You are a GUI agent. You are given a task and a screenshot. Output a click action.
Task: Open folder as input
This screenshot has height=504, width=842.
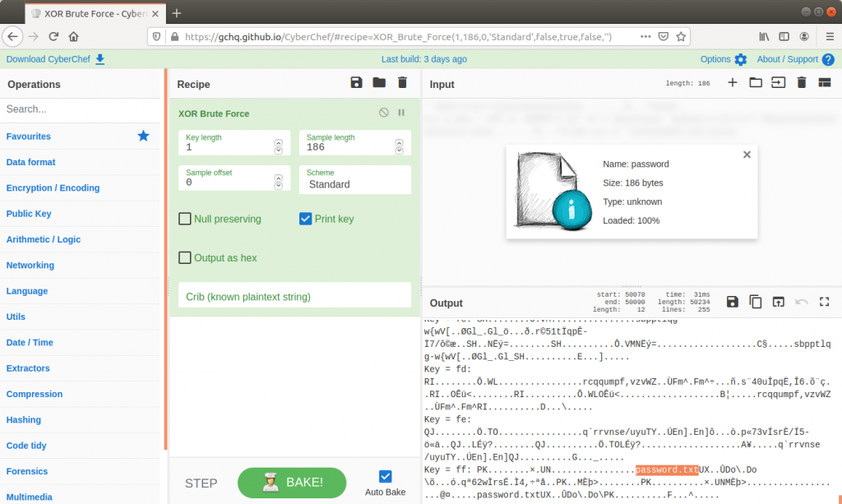pyautogui.click(x=756, y=83)
